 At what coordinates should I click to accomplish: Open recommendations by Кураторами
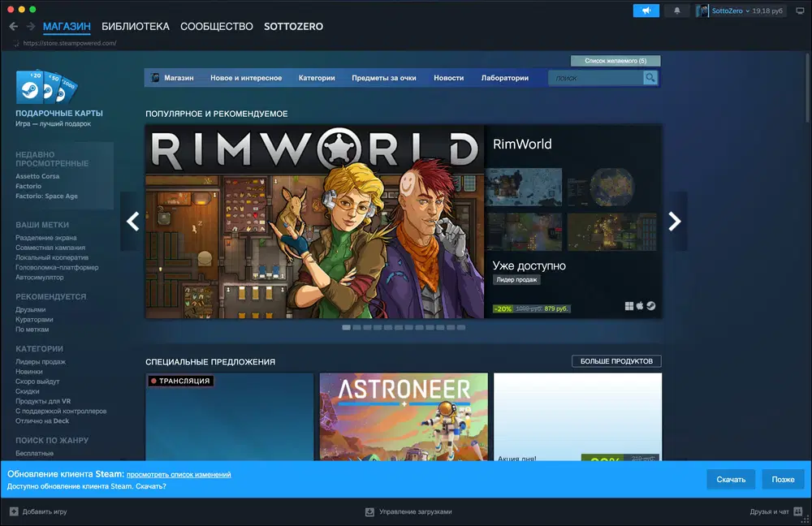[34, 320]
